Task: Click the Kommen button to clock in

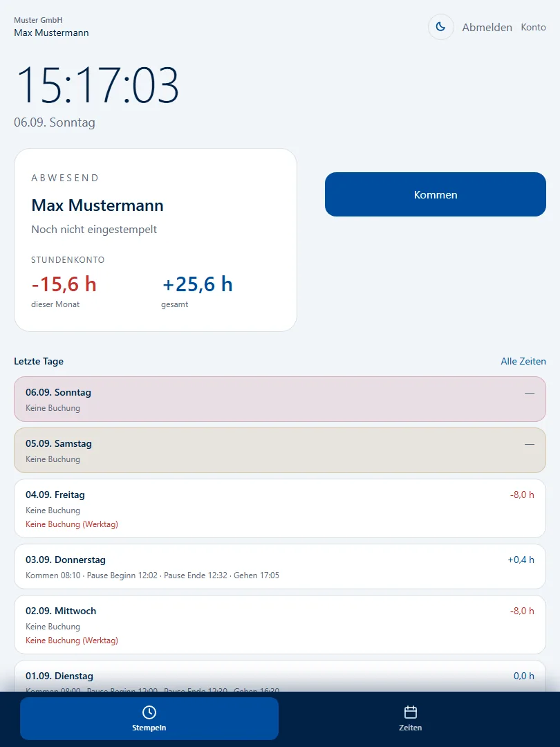Action: [x=436, y=194]
